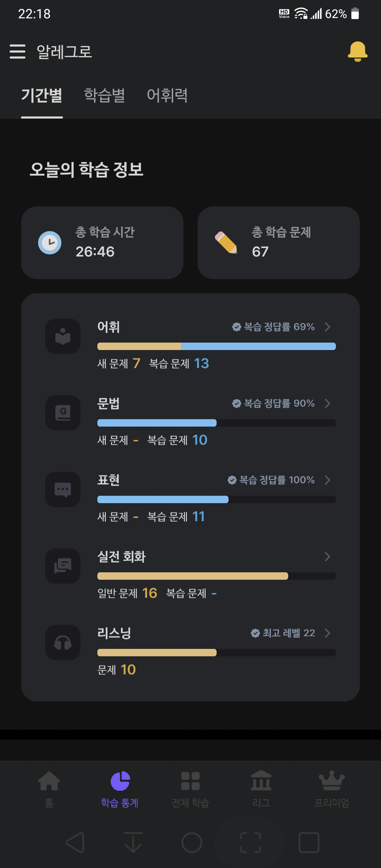
Task: Open 리그 in bottom navigation
Action: pyautogui.click(x=261, y=789)
